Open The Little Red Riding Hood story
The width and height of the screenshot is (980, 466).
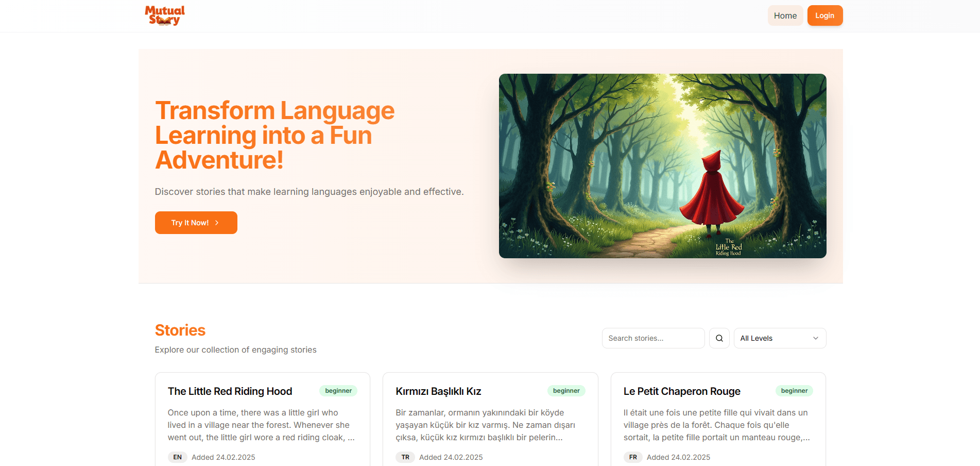coord(230,391)
